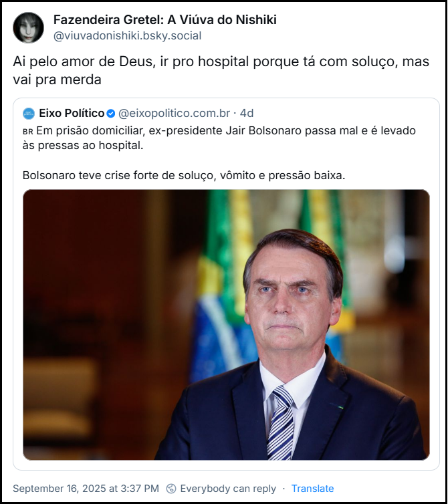Open the quoted post's 4d timestamp
The image size is (448, 504).
(x=247, y=113)
